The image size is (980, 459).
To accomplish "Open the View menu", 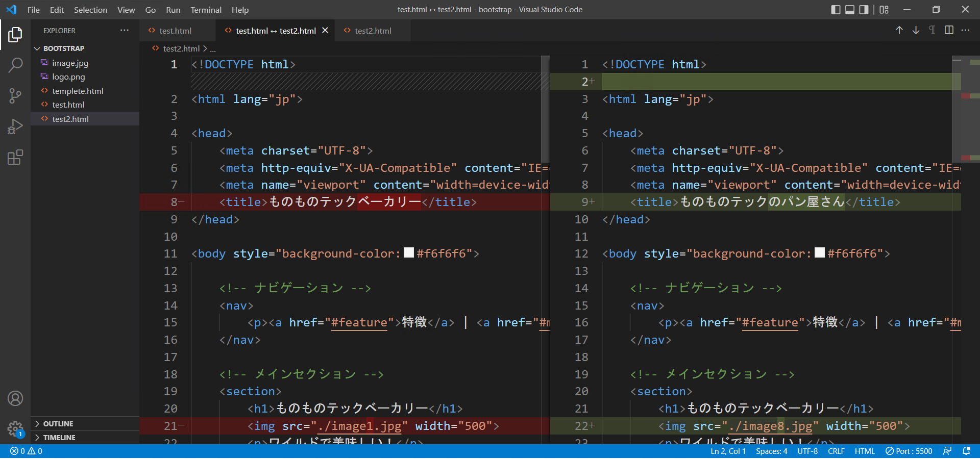I will pos(126,10).
